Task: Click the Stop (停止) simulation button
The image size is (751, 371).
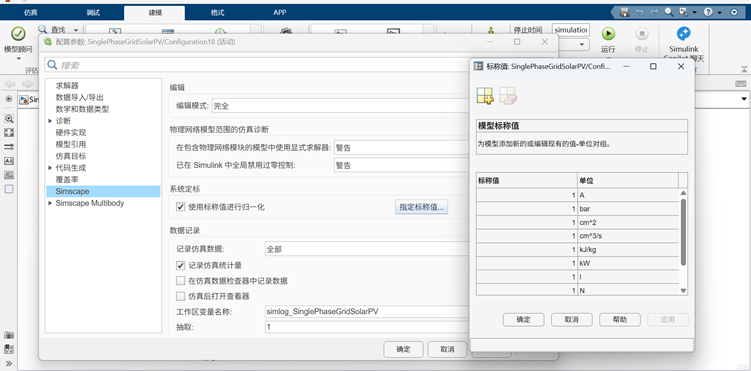Action: pyautogui.click(x=641, y=34)
